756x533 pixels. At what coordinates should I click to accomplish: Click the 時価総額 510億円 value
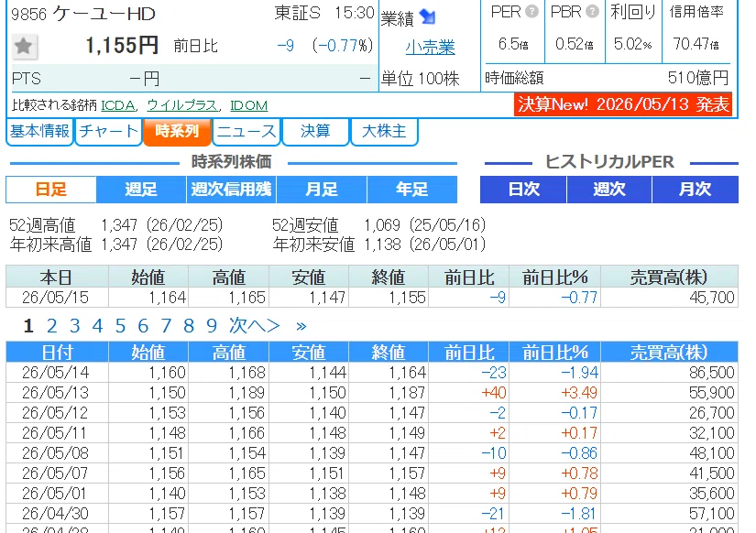coord(698,78)
